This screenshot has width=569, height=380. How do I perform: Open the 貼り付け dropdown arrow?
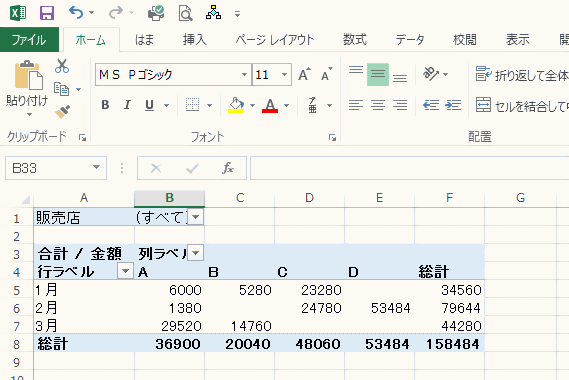pos(30,115)
